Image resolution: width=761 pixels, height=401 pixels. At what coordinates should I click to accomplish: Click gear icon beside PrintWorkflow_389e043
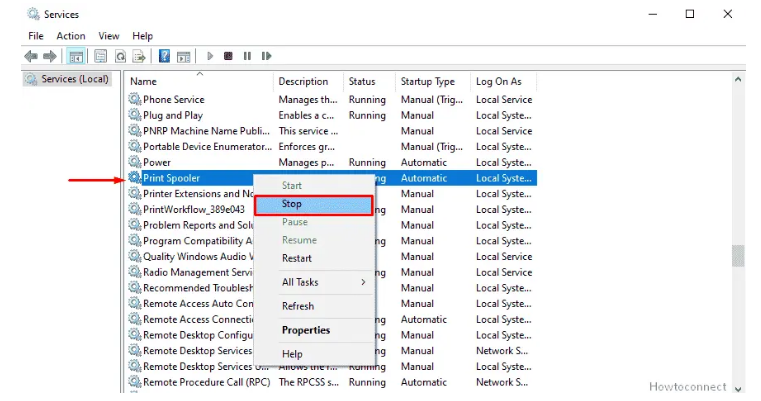pyautogui.click(x=134, y=209)
